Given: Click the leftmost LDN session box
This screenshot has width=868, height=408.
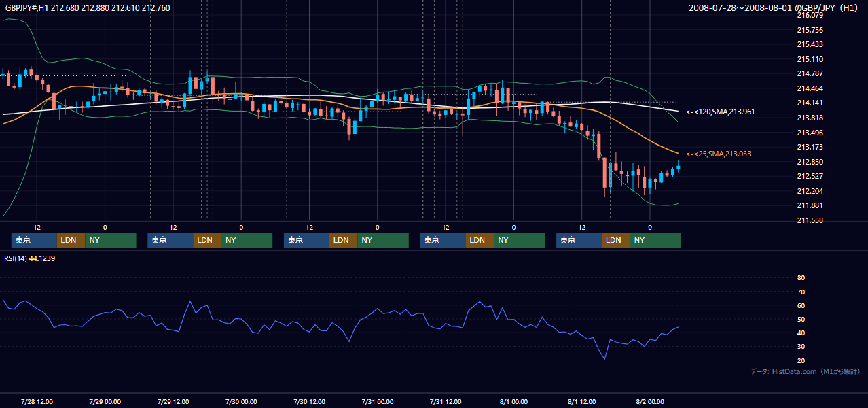Looking at the screenshot, I should [71, 240].
